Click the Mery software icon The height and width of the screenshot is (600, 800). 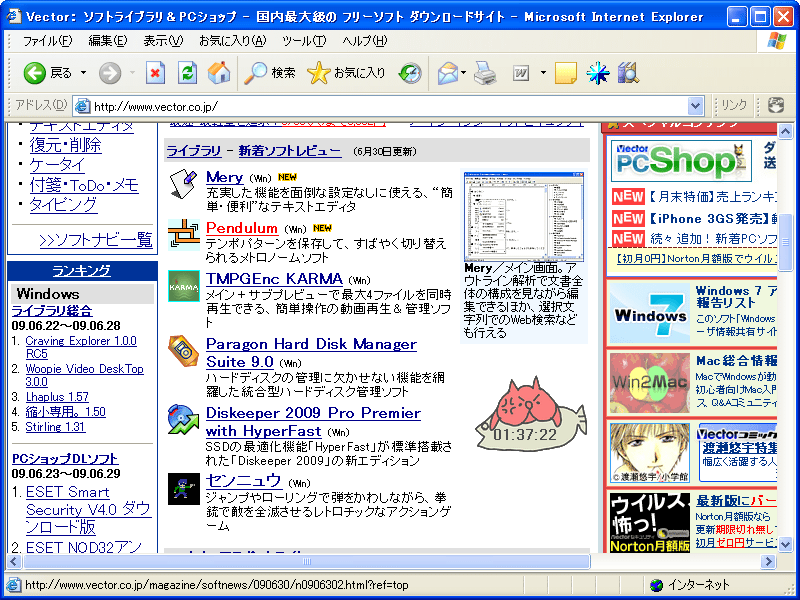point(183,184)
